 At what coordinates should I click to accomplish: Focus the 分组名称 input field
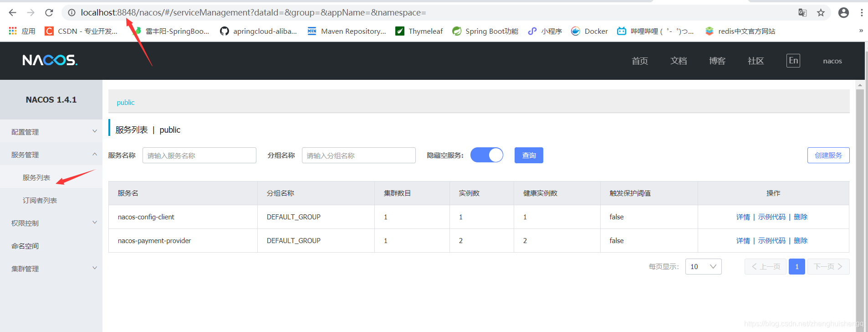pos(359,155)
